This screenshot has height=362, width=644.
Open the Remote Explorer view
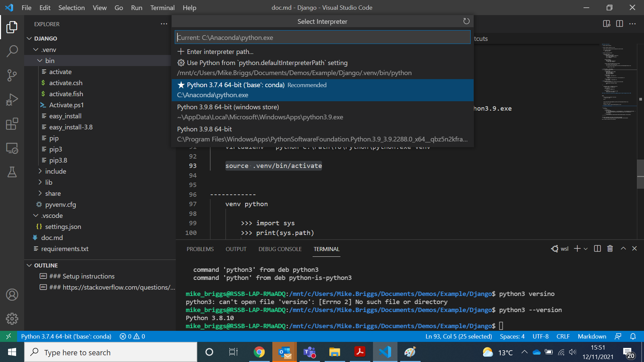click(x=12, y=148)
